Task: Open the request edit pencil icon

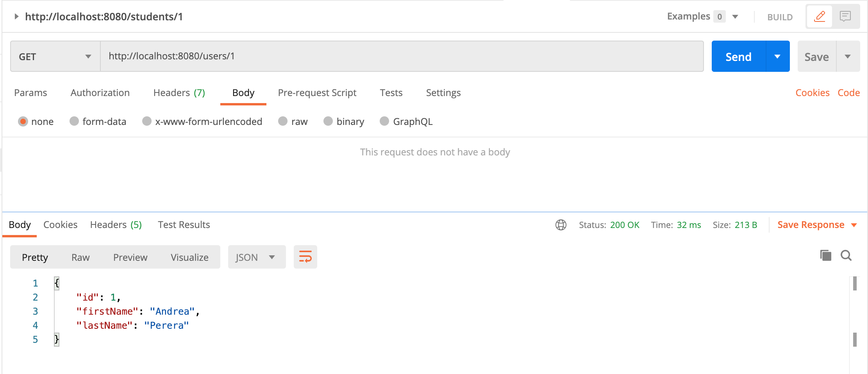Action: click(819, 16)
